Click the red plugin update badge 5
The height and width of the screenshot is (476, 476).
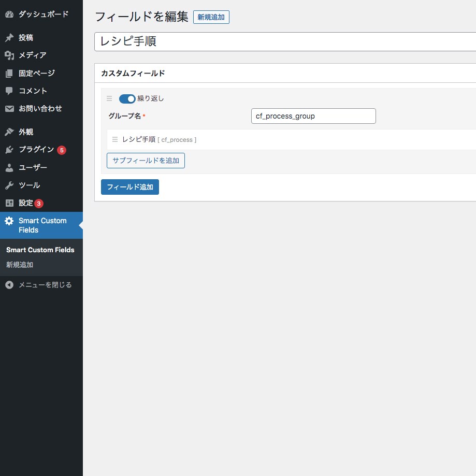coord(62,150)
